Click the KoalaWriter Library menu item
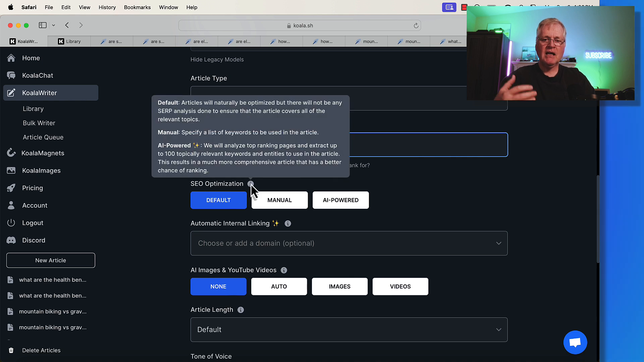Screen dimensions: 644x362 33,108
